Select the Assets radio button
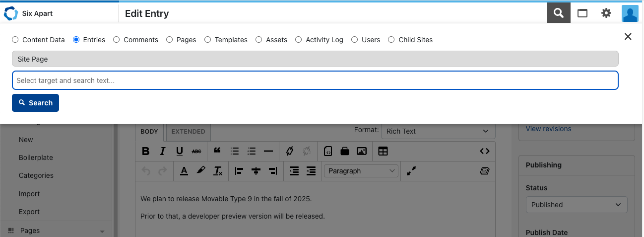The image size is (644, 237). click(259, 40)
